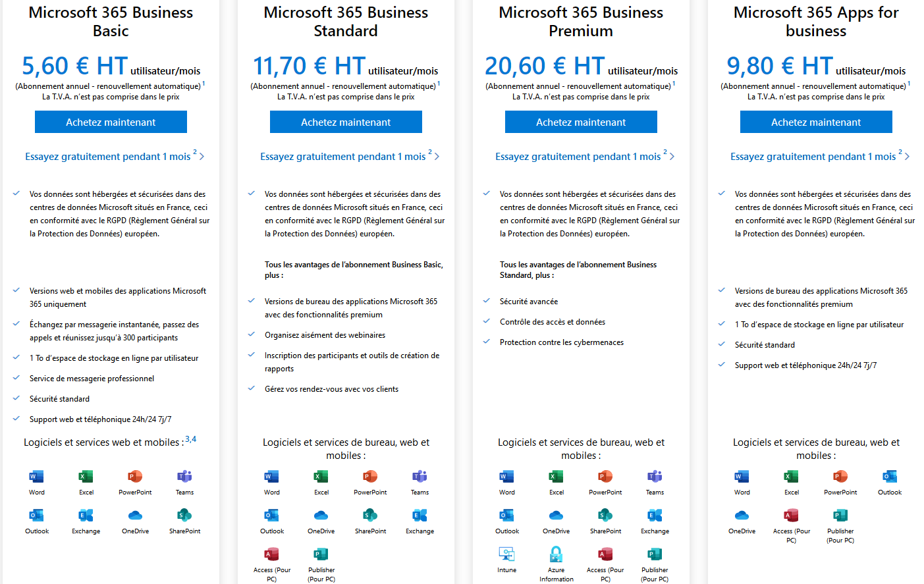
Task: Click Achetez maintenant for Business Standard
Action: [x=346, y=122]
